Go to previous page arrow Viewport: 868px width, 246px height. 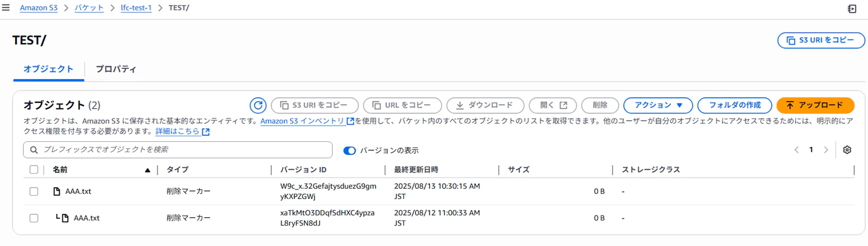pos(796,150)
